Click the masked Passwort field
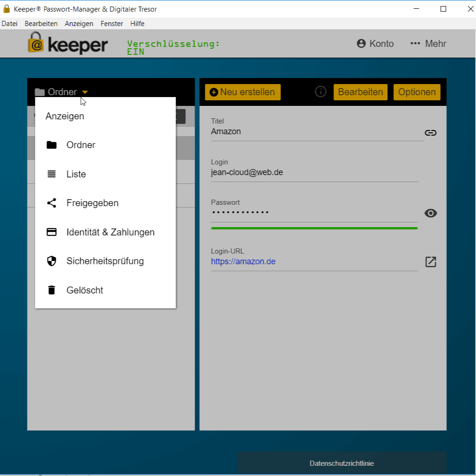This screenshot has height=476, width=476. click(314, 213)
